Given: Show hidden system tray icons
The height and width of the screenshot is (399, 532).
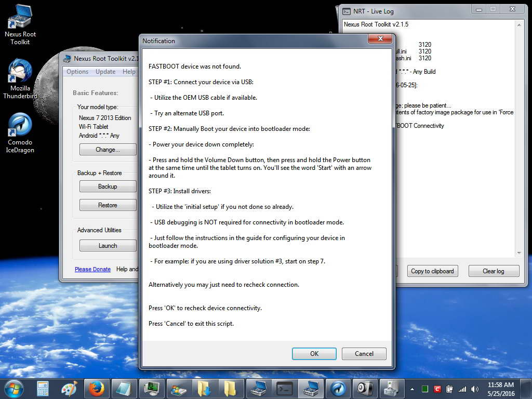Looking at the screenshot, I should pyautogui.click(x=413, y=389).
